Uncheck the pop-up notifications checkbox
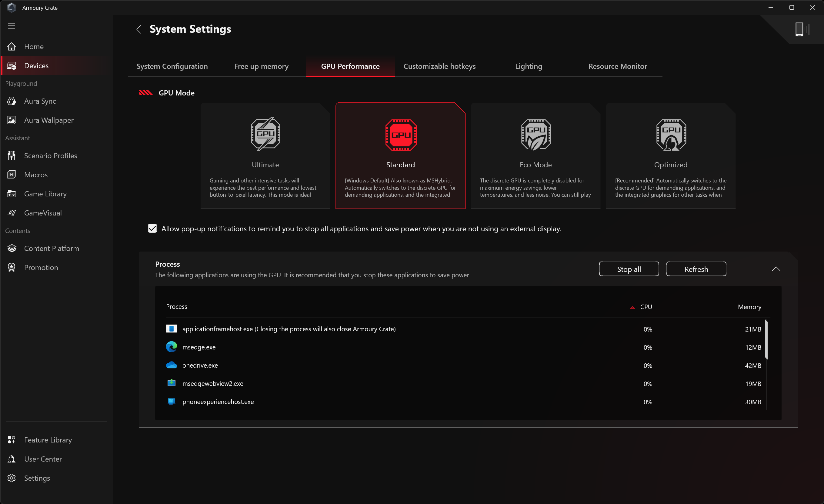 [x=152, y=229]
